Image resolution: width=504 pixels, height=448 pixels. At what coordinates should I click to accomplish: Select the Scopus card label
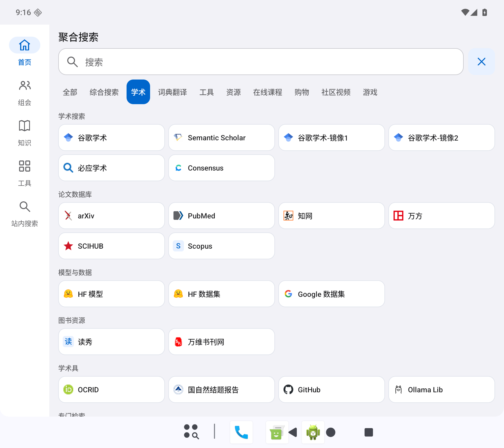[200, 246]
